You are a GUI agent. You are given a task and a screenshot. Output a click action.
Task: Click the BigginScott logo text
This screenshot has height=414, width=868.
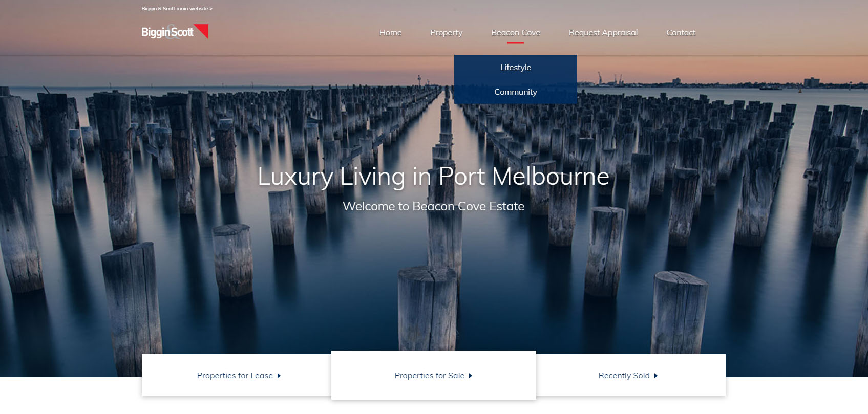[167, 32]
